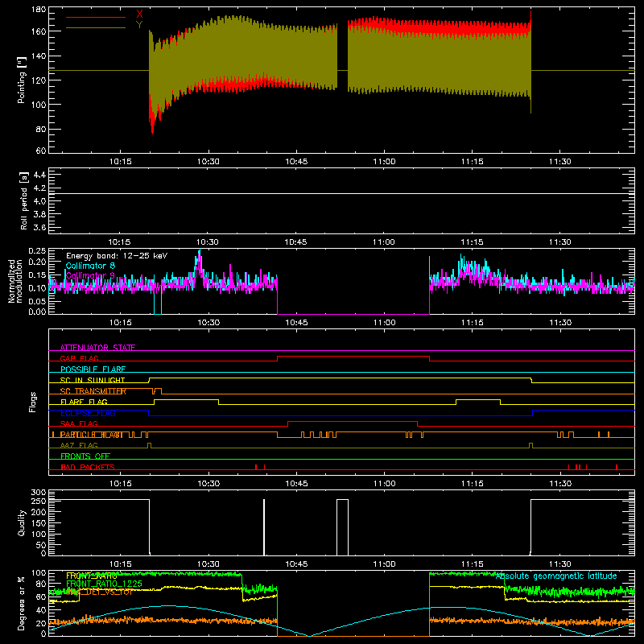The image size is (644, 644).
Task: Click the Normalized modulation axis title
Action: [x=15, y=281]
